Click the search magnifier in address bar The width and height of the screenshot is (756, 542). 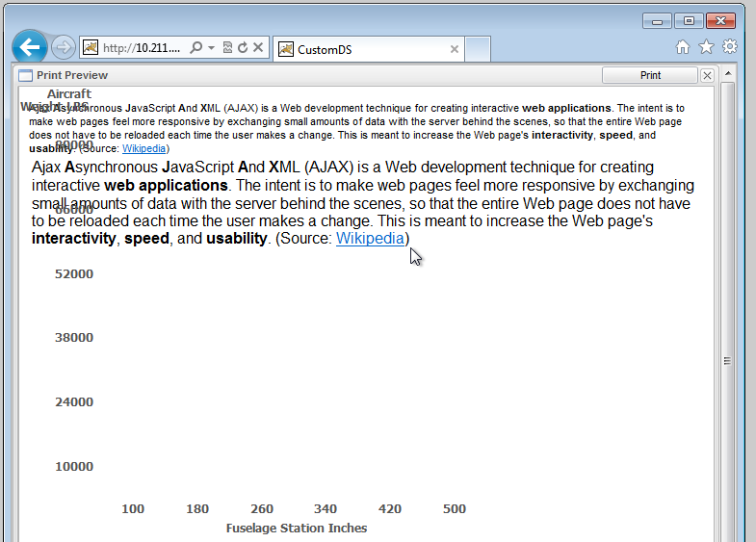196,47
